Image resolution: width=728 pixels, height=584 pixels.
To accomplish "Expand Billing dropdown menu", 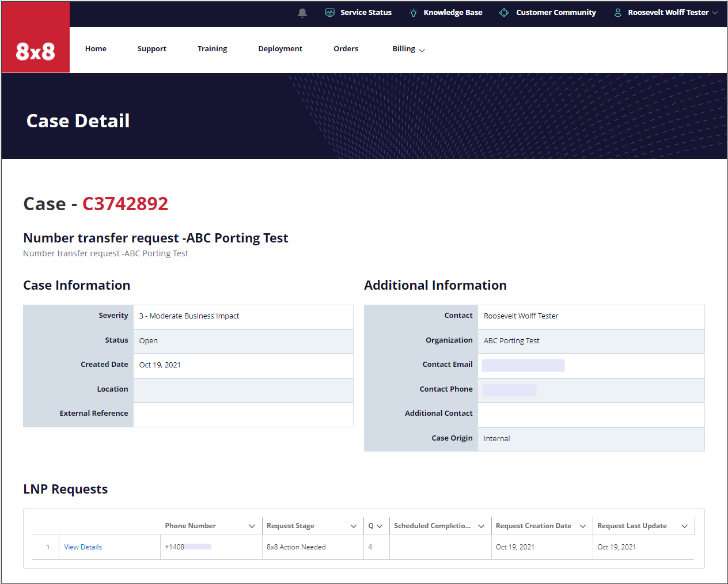I will (408, 49).
